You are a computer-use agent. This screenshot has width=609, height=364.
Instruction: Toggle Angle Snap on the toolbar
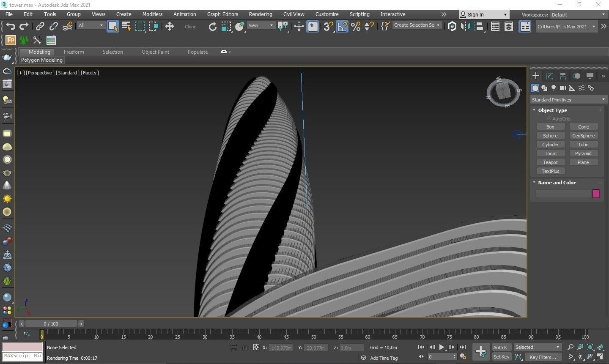pyautogui.click(x=342, y=26)
